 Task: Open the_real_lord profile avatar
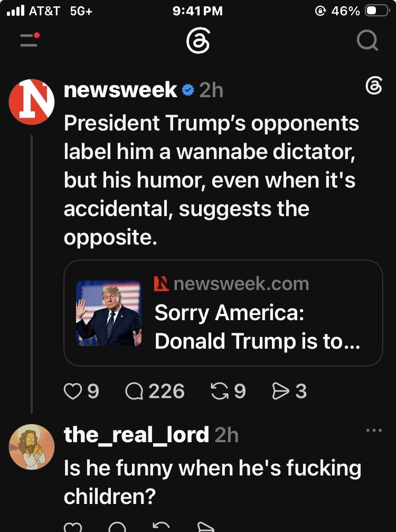coord(32,447)
